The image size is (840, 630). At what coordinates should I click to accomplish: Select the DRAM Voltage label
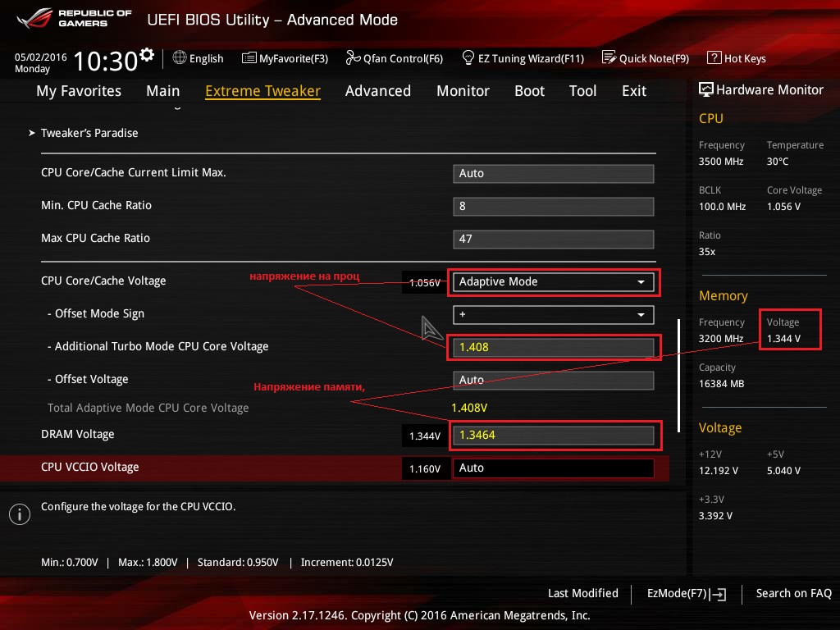[78, 434]
